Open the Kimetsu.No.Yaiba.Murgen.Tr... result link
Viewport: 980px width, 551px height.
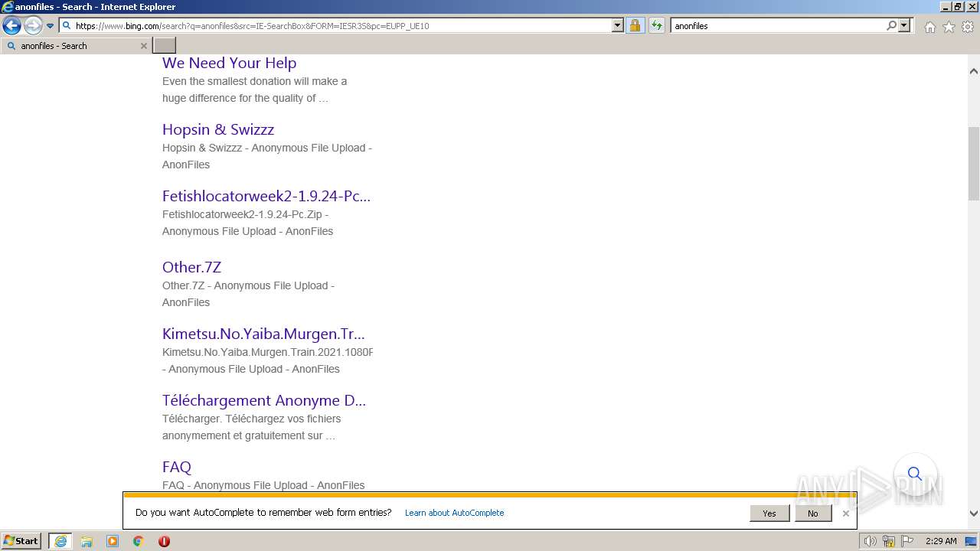click(x=263, y=334)
